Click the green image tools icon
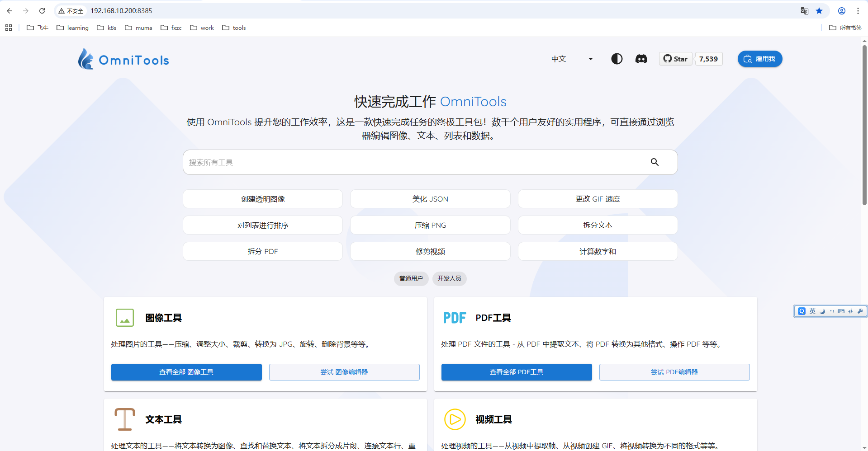 coord(125,318)
